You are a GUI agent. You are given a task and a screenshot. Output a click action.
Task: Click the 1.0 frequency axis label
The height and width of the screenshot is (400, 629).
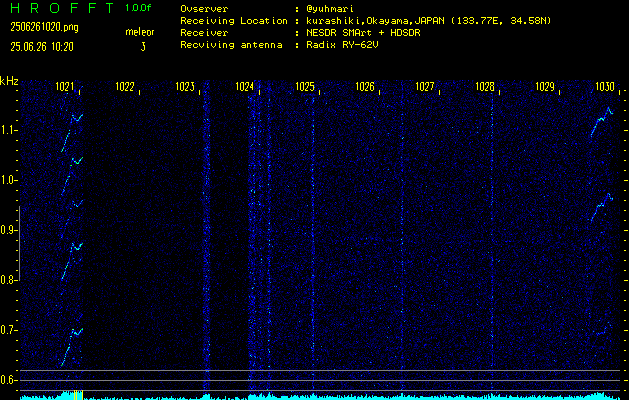[8, 180]
